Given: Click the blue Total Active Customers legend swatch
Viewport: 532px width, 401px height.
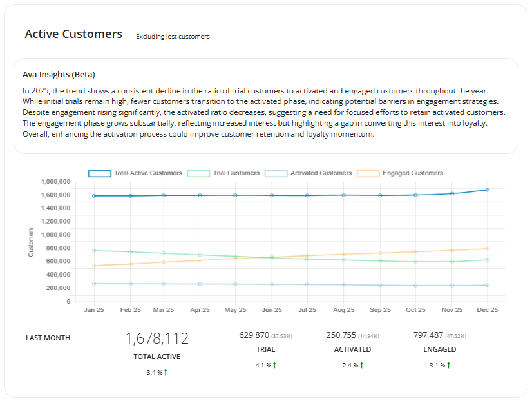Looking at the screenshot, I should tap(100, 173).
